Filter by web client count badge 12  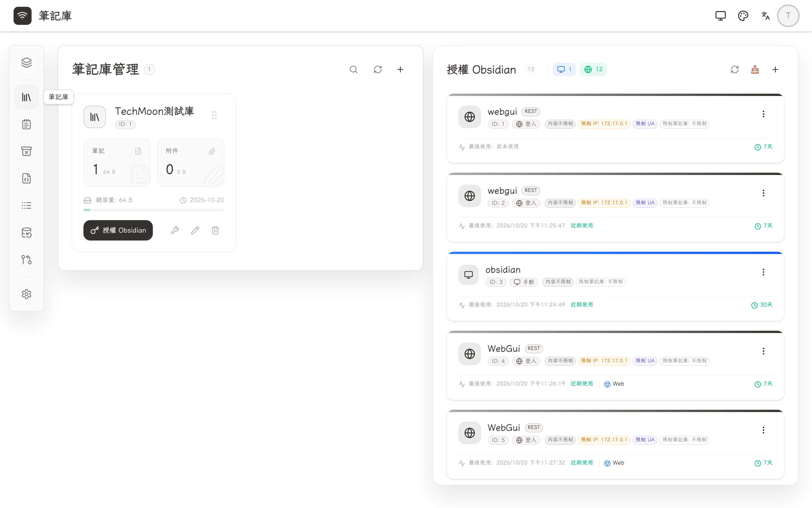pyautogui.click(x=593, y=69)
